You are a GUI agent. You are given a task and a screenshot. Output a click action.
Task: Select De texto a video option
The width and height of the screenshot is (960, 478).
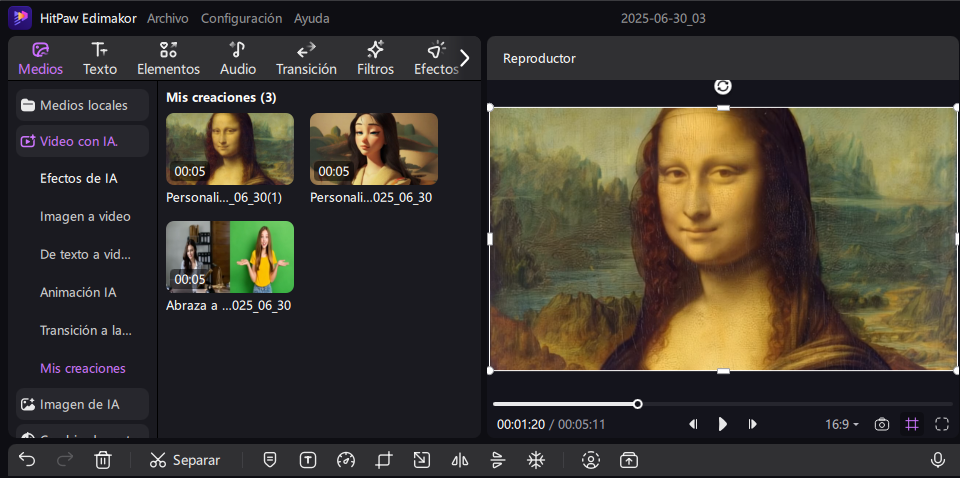click(x=85, y=255)
